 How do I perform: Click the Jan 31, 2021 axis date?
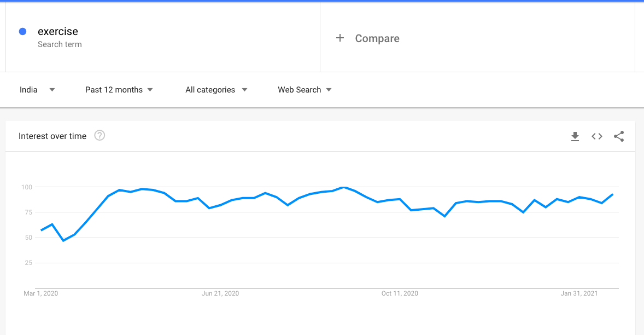[x=579, y=293]
